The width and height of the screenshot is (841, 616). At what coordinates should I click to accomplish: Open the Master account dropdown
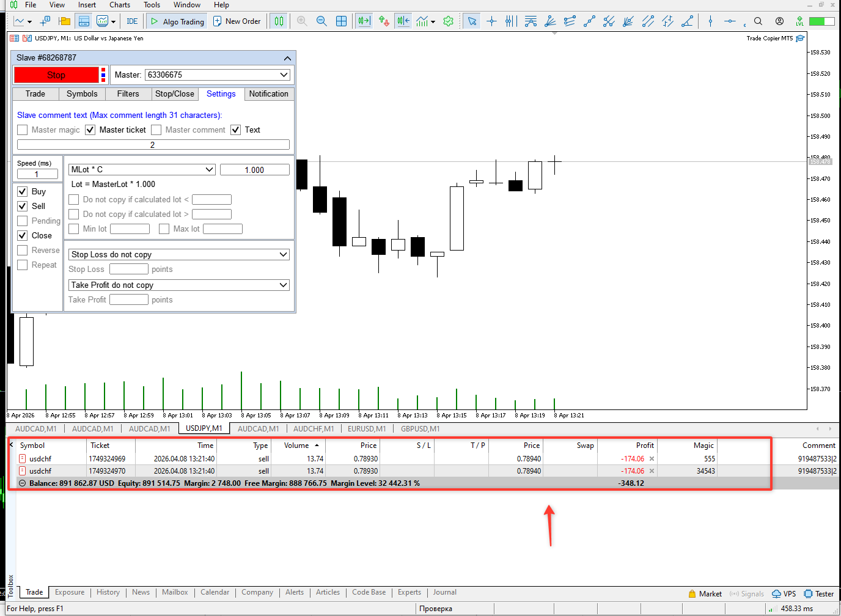pos(218,75)
